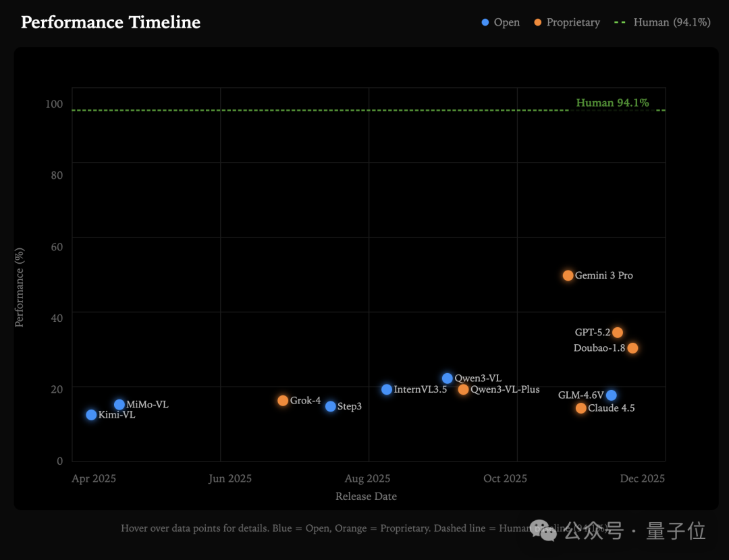
Task: Toggle the Open series in legend
Action: pos(501,22)
